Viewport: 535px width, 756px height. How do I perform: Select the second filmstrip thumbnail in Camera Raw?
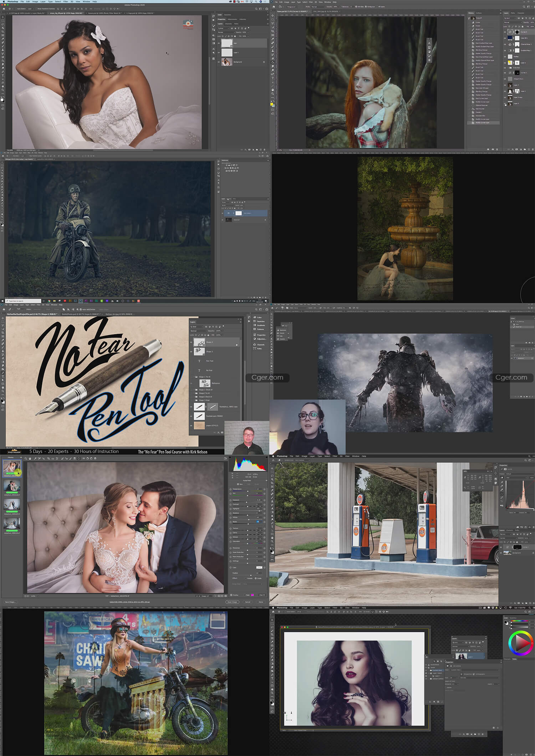pos(12,485)
